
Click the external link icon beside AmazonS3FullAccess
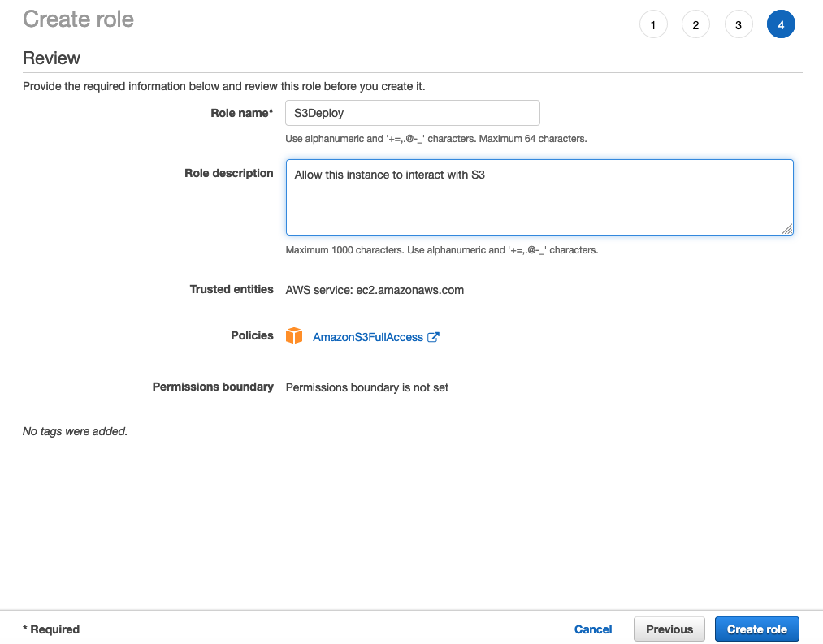433,337
